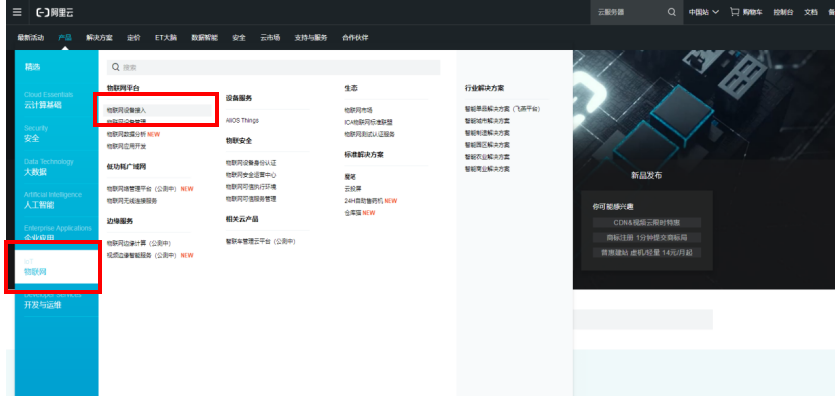
Task: Open the 云投屏 solution link
Action: (x=353, y=188)
